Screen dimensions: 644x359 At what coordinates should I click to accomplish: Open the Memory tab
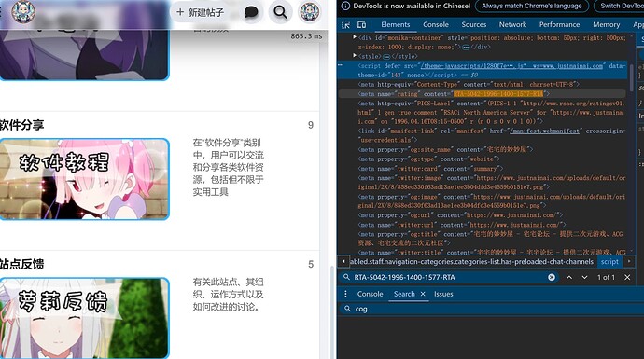pyautogui.click(x=607, y=24)
